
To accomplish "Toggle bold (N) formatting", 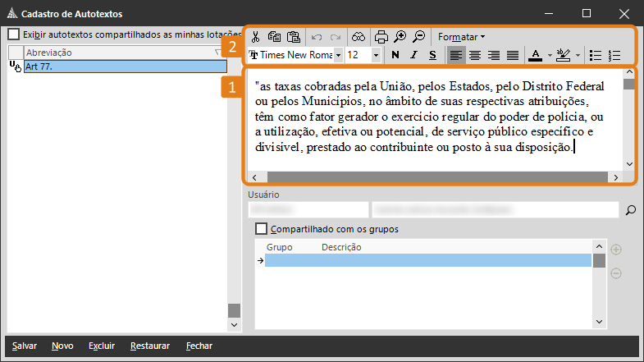I will [x=395, y=55].
